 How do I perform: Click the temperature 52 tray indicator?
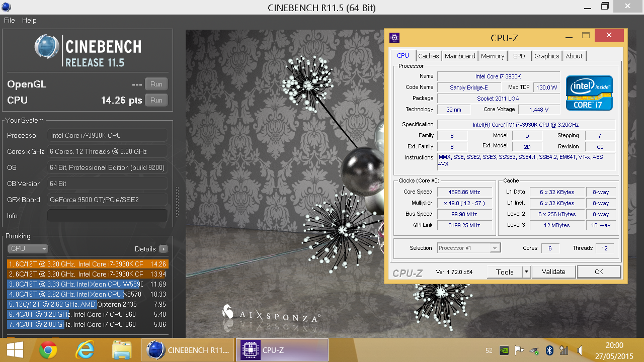(489, 350)
